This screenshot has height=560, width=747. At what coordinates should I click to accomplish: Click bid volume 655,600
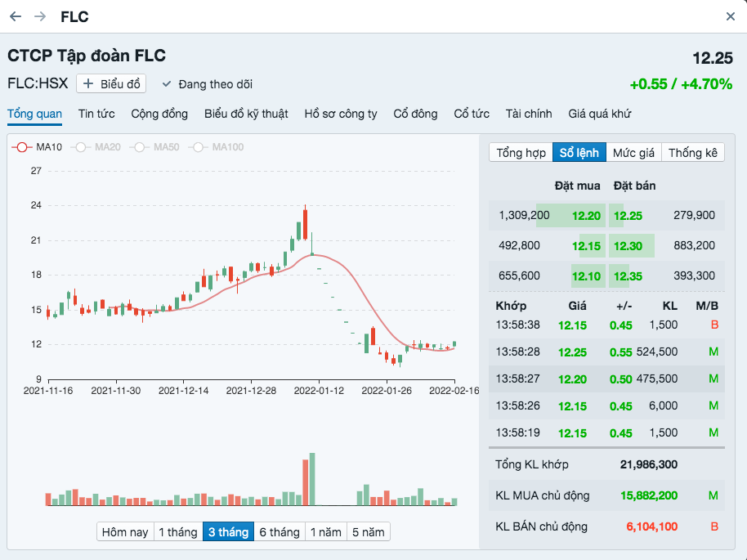pyautogui.click(x=519, y=276)
